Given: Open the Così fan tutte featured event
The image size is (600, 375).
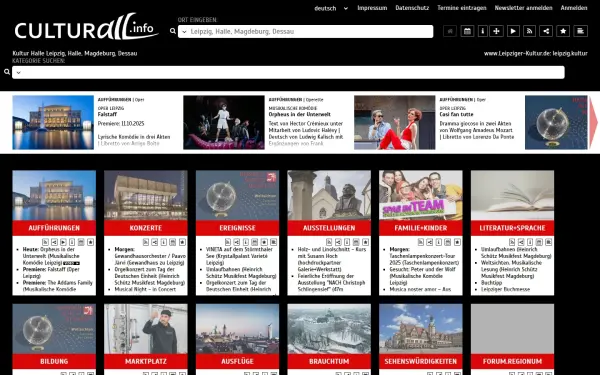Looking at the screenshot, I should tap(456, 114).
